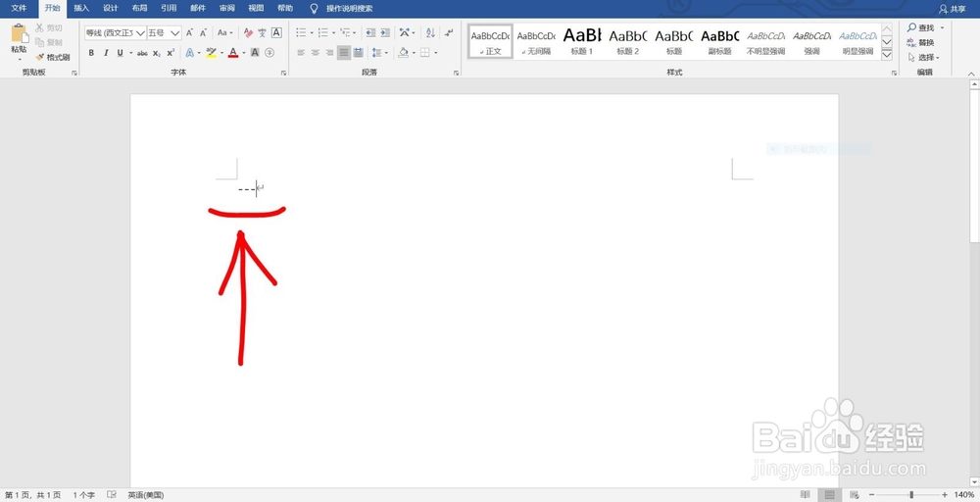Toggle Bold formatting

[91, 53]
